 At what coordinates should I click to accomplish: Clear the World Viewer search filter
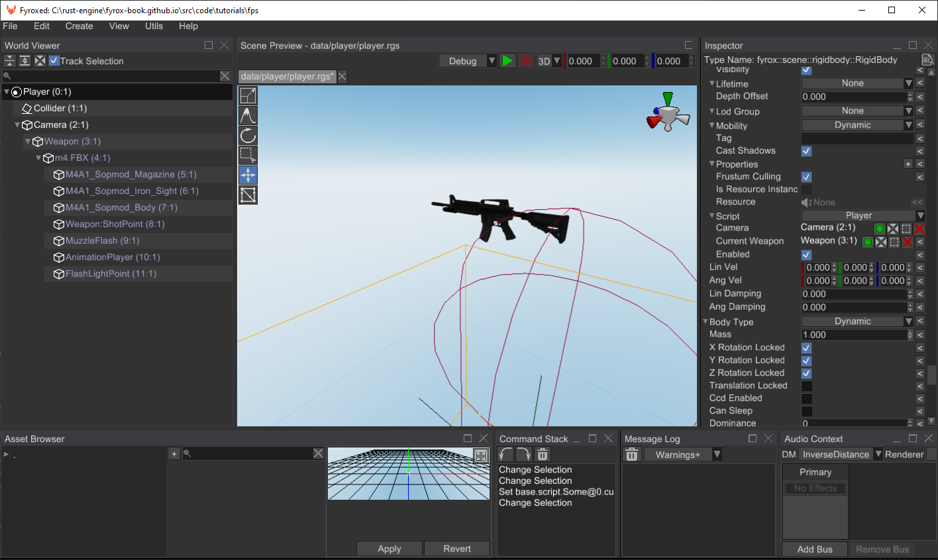pyautogui.click(x=225, y=76)
